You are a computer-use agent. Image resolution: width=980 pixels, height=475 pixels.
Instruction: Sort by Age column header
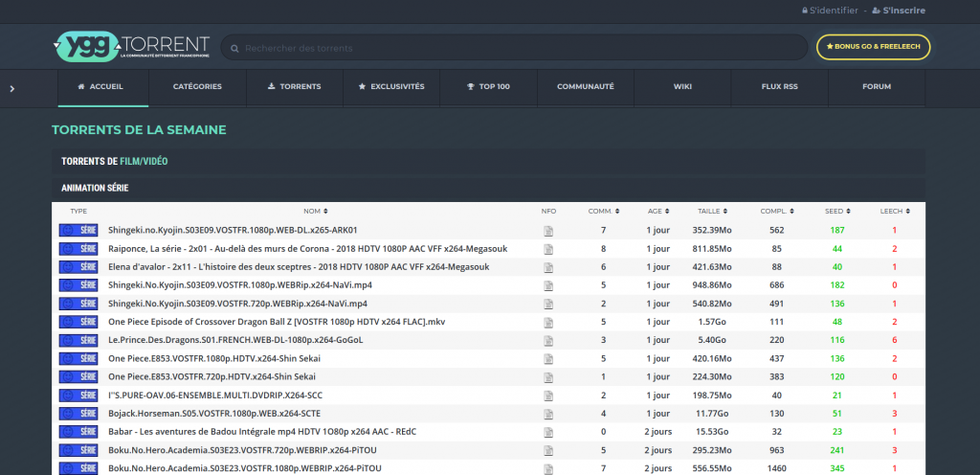[657, 211]
